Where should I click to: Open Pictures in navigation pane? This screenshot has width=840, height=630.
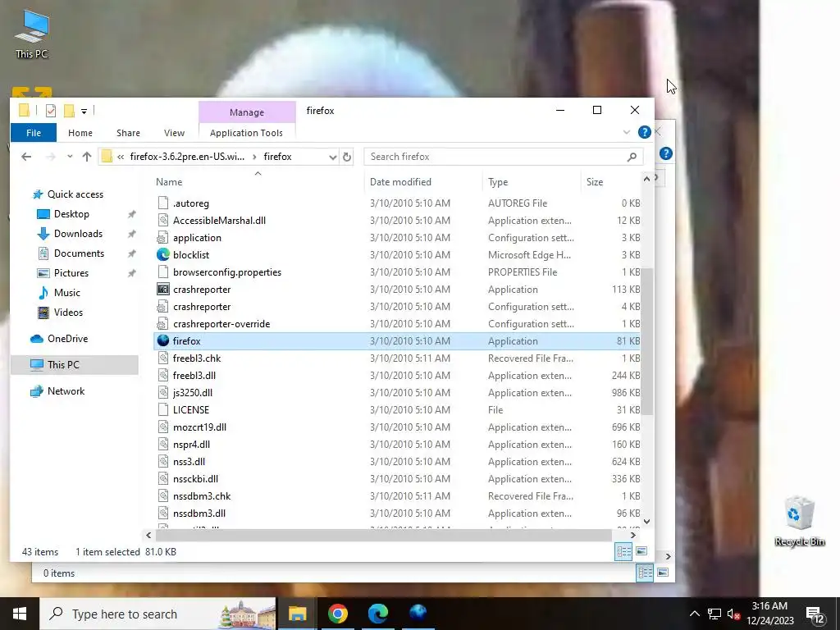pyautogui.click(x=71, y=273)
